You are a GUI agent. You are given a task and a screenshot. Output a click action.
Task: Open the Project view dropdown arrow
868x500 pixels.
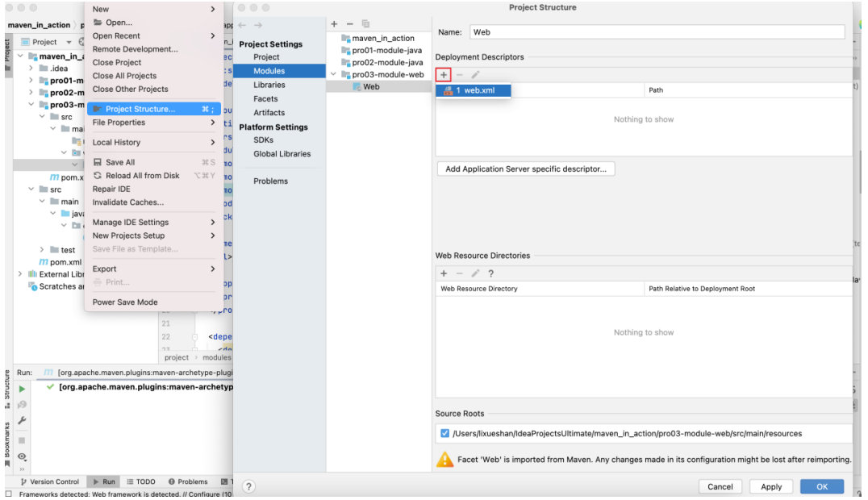[69, 42]
